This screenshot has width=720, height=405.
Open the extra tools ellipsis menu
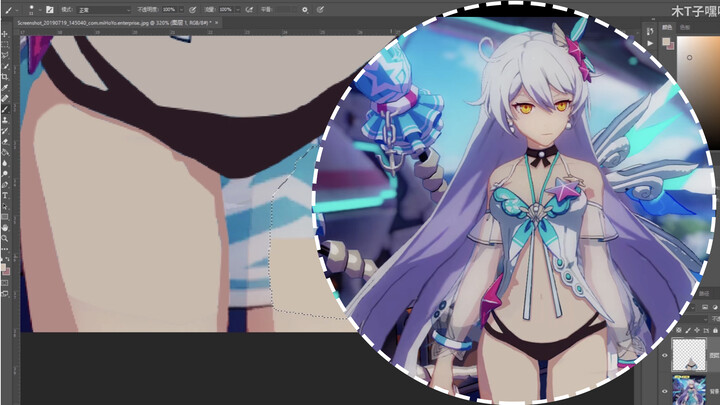coord(5,249)
